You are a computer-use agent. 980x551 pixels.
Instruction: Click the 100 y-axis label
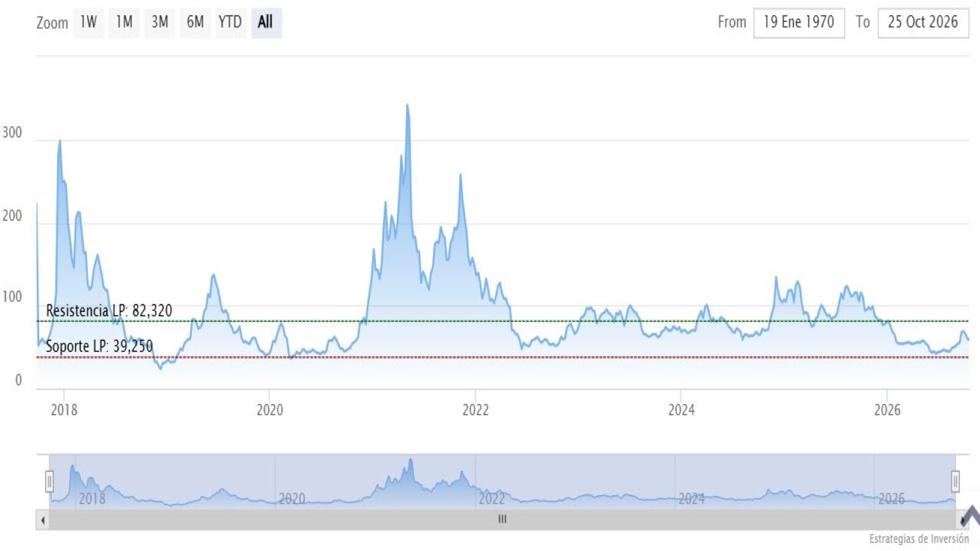(12, 297)
